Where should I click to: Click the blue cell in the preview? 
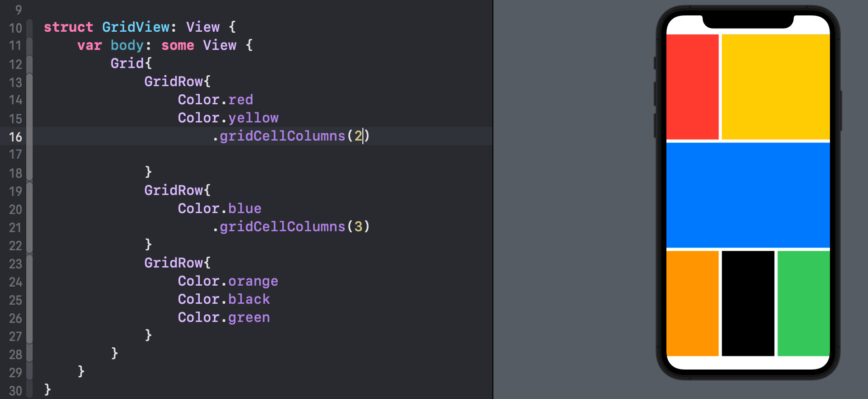(x=748, y=195)
